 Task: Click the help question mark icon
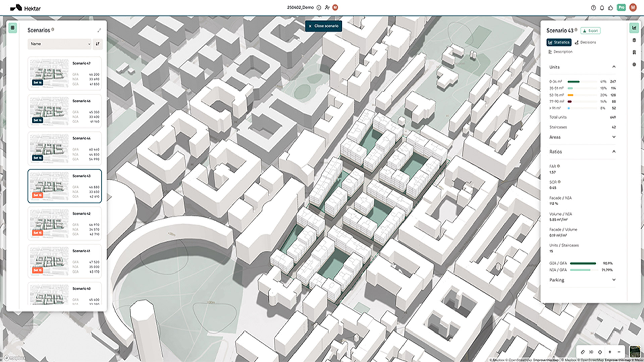pyautogui.click(x=593, y=8)
